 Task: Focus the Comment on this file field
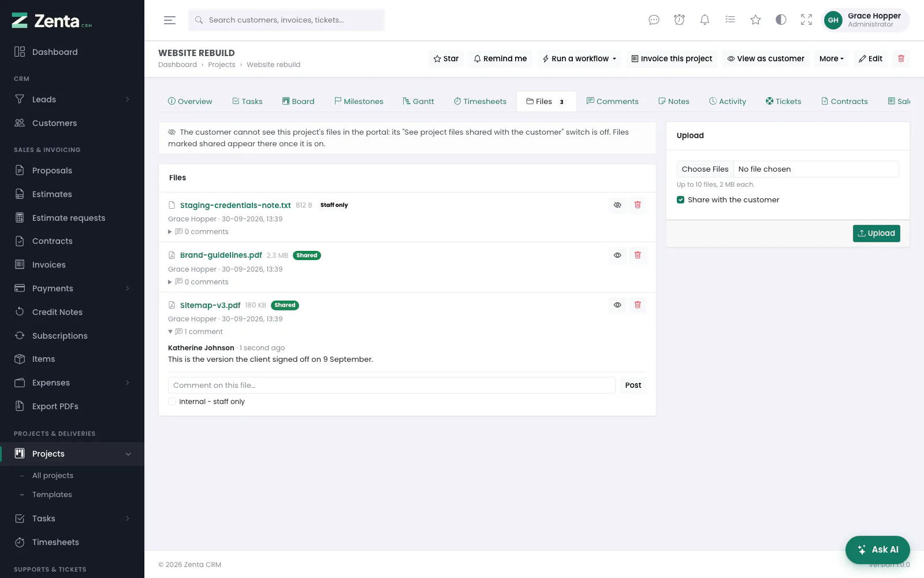392,386
